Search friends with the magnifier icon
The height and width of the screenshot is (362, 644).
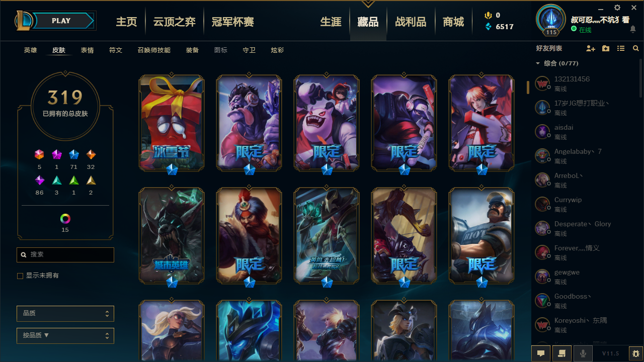636,48
